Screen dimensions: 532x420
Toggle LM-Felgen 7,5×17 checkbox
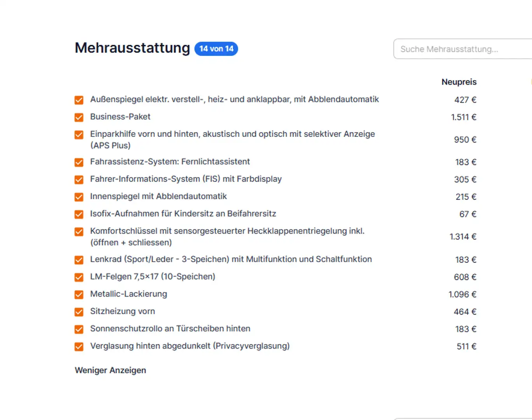coord(79,277)
